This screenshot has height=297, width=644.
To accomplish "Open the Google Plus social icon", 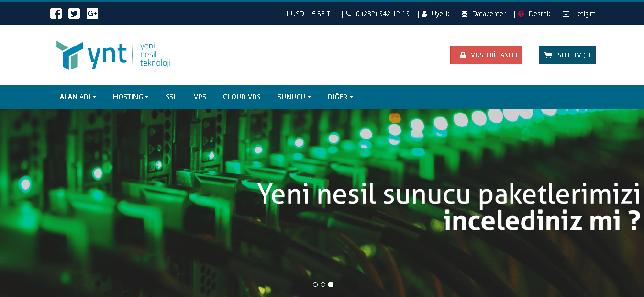I will coord(92,14).
